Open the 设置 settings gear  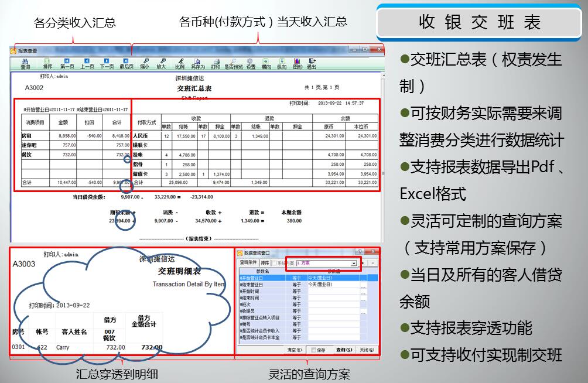(x=251, y=63)
